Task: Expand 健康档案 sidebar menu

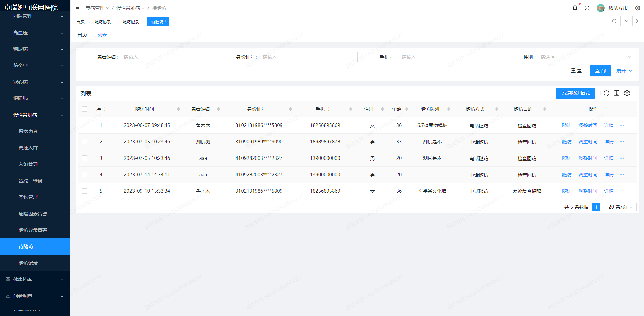Action: coord(35,279)
